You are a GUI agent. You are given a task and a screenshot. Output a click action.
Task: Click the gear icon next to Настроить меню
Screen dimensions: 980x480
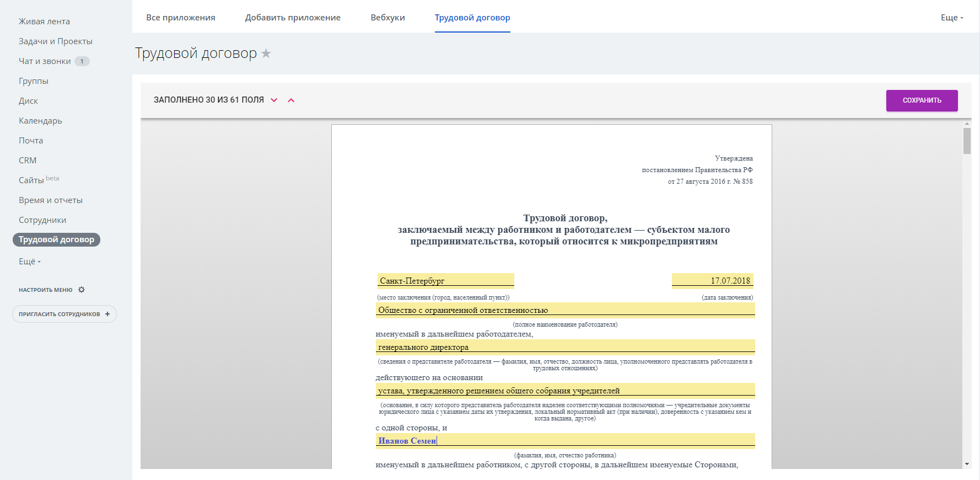point(82,290)
